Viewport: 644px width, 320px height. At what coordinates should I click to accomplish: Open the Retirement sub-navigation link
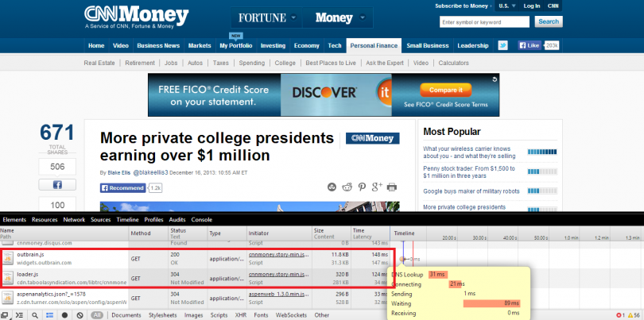tap(140, 63)
